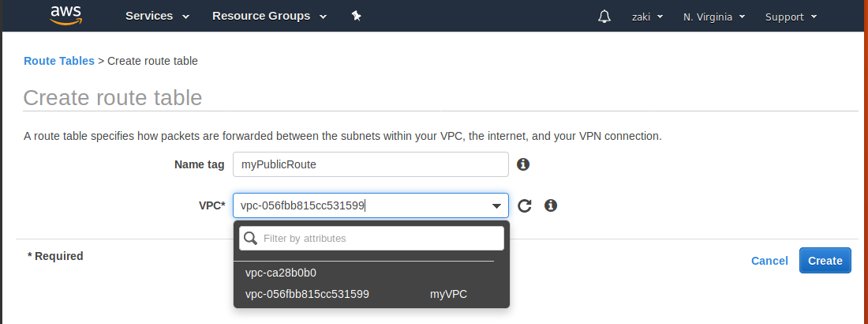The width and height of the screenshot is (868, 324).
Task: Click the magnifier icon in VPC filter
Action: [x=250, y=238]
